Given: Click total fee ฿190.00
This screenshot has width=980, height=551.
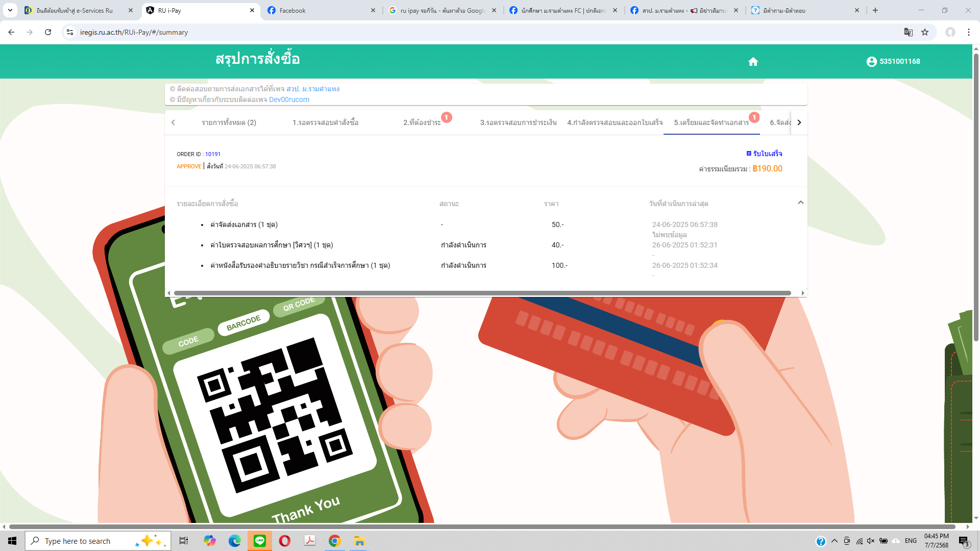Looking at the screenshot, I should [x=767, y=169].
